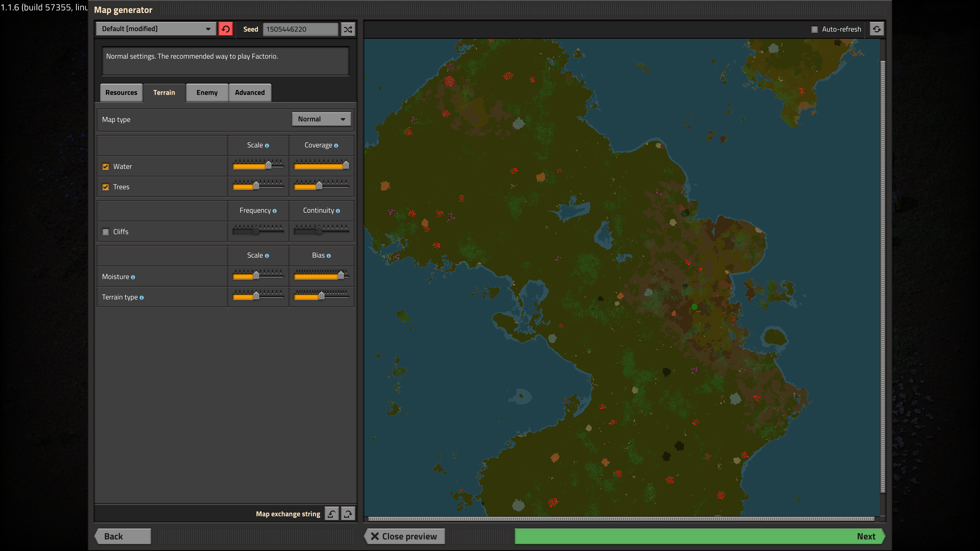Import map exchange string icon
Screen dimensions: 980x551
[332, 514]
